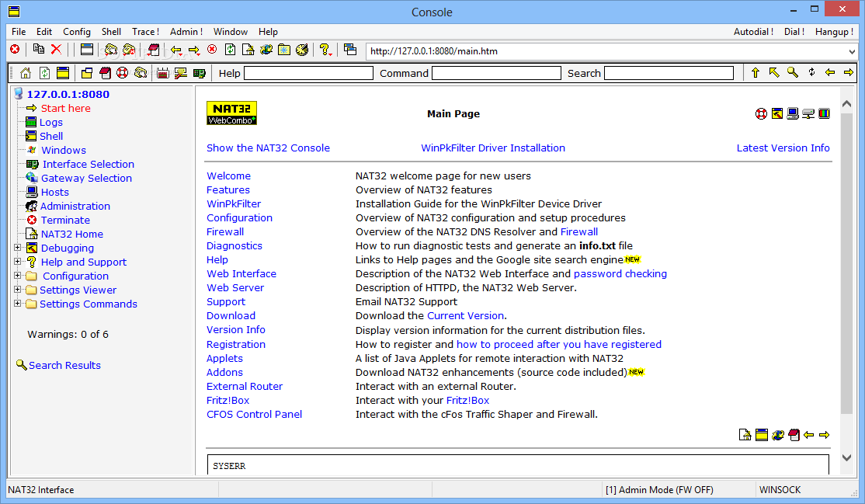Open Search Results in the sidebar
Viewport: 865px width, 504px height.
click(x=64, y=366)
